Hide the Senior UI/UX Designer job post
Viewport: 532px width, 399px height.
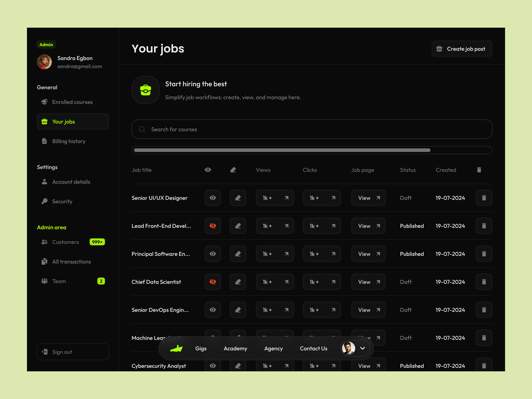[213, 198]
